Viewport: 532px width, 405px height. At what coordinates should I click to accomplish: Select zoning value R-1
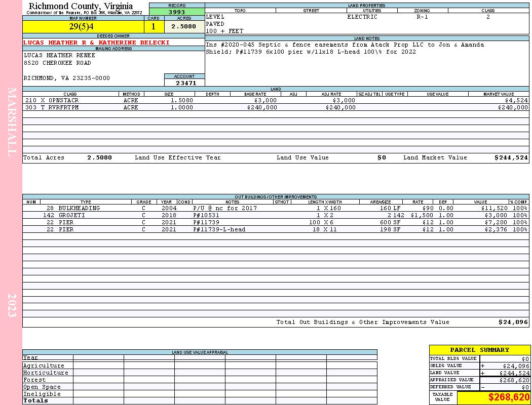[423, 17]
